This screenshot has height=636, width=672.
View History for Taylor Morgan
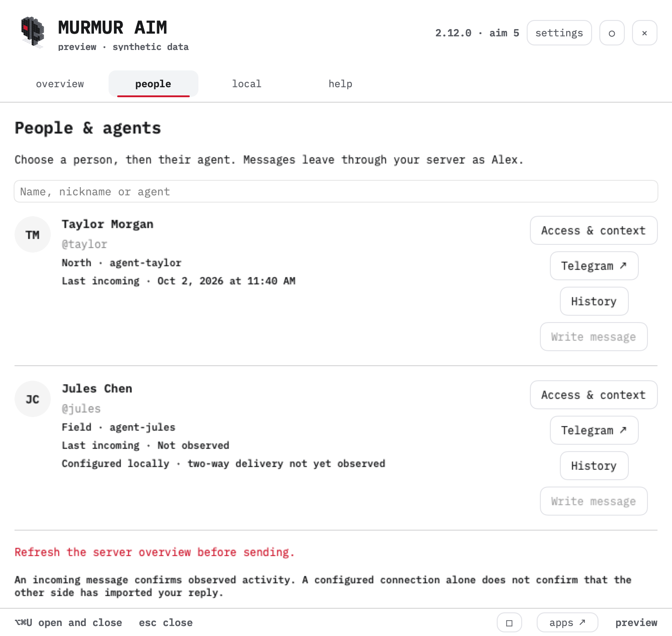coord(594,301)
